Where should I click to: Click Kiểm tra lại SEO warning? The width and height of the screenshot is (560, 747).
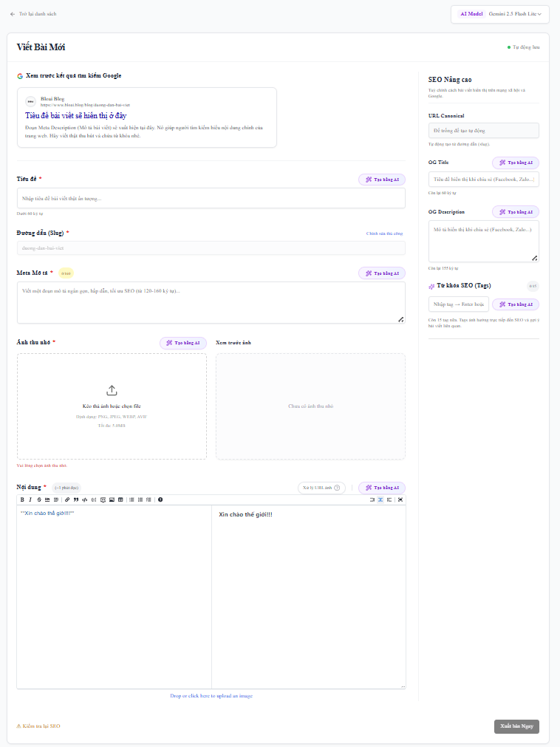click(x=38, y=726)
